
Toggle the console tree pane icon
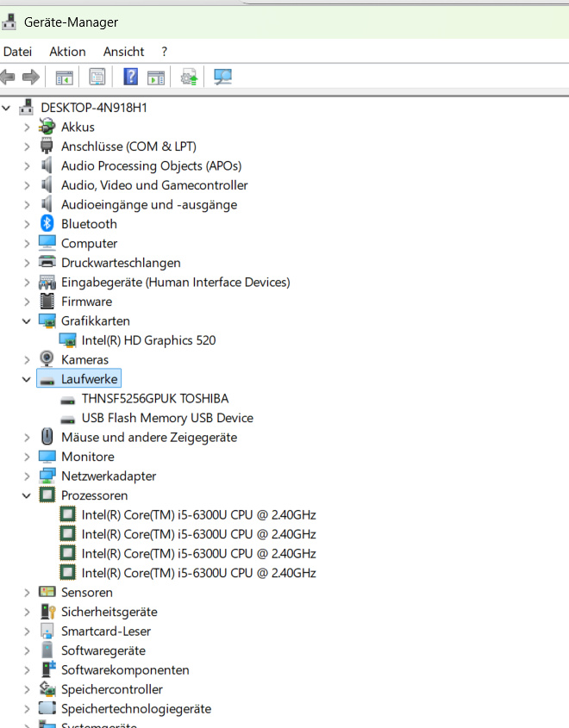coord(64,77)
